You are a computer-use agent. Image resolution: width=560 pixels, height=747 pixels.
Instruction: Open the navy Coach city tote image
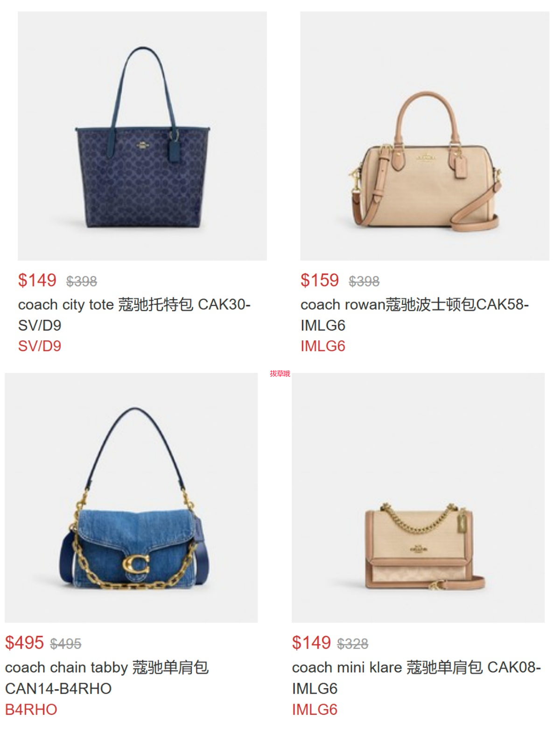[142, 136]
